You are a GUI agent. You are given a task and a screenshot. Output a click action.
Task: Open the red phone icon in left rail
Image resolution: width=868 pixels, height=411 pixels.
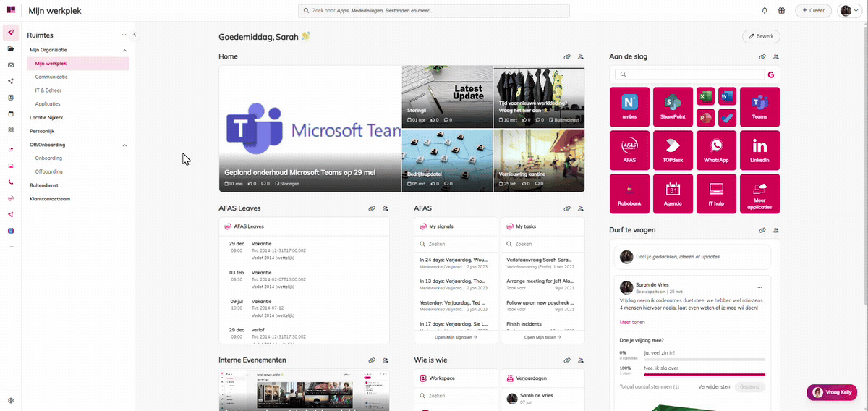(11, 182)
